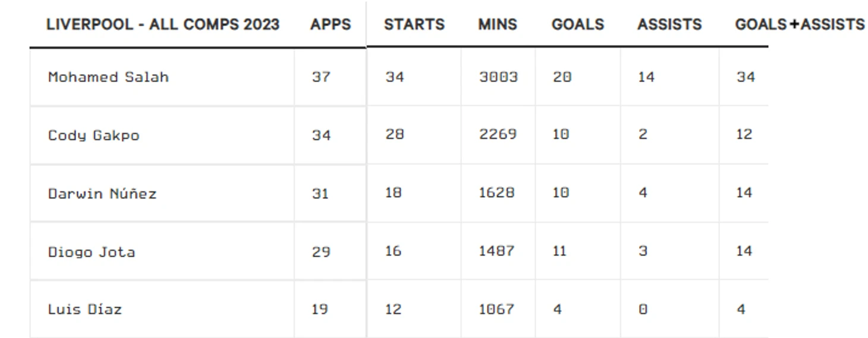Click Díaz's 1067 minutes cell
The width and height of the screenshot is (868, 338).
pyautogui.click(x=497, y=309)
